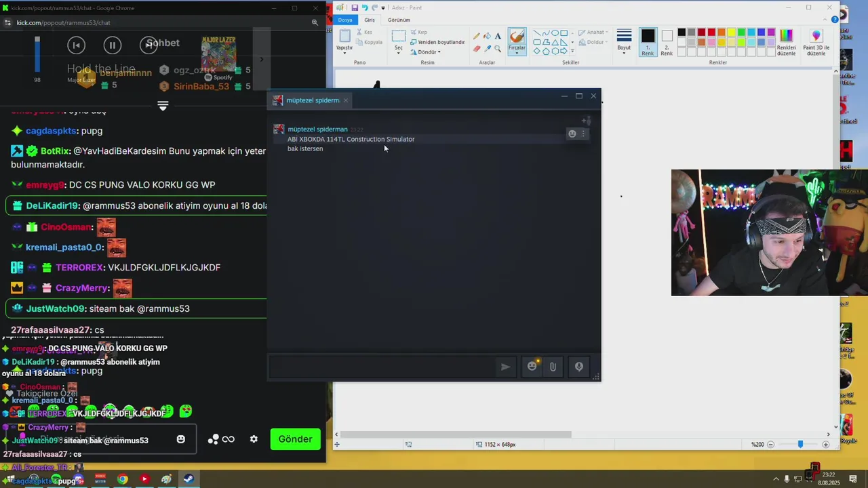Click the Kes cut icon
This screenshot has height=488, width=868.
(x=359, y=32)
